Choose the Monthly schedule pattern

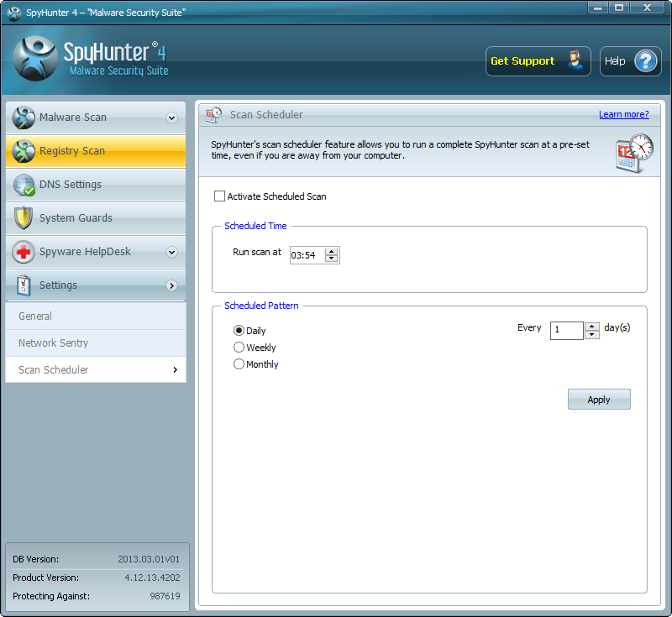[239, 364]
